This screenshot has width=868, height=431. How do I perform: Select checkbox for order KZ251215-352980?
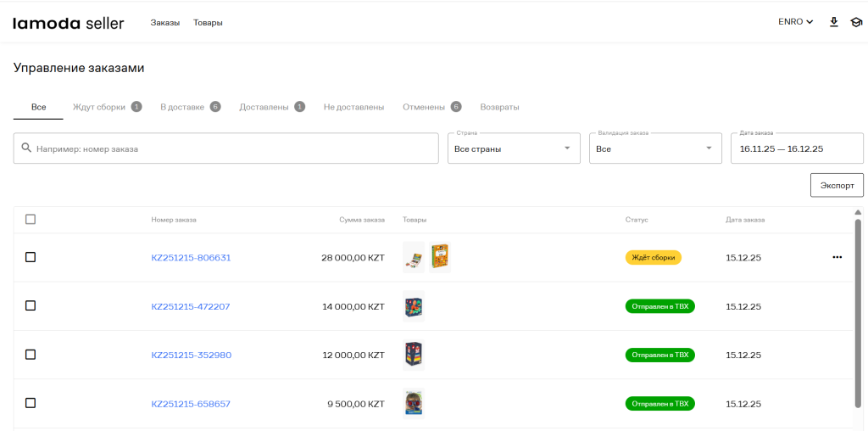[31, 355]
